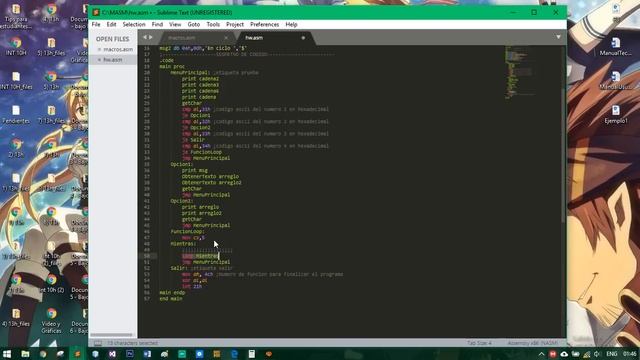The image size is (640, 360).
Task: Click the panel switcher icon in status bar
Action: pyautogui.click(x=98, y=343)
